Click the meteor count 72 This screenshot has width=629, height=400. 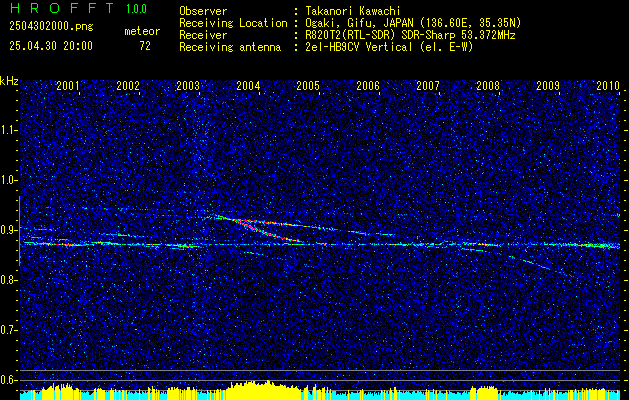click(145, 46)
